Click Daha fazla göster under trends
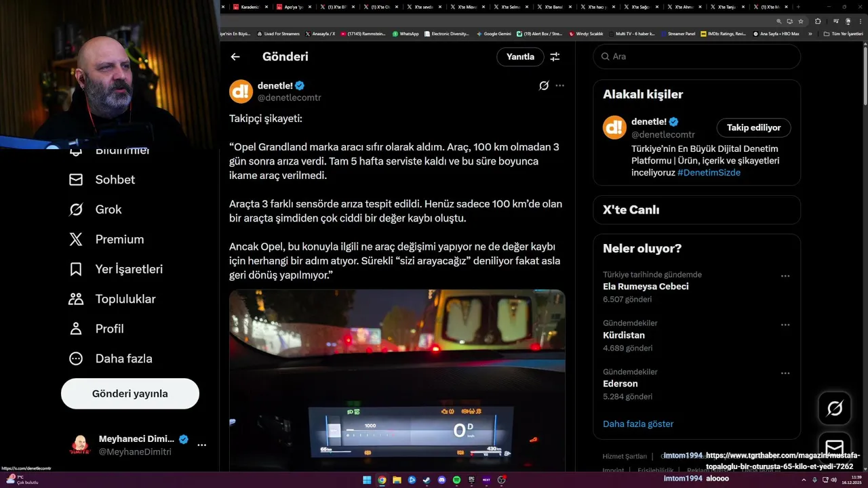This screenshot has width=868, height=488. pyautogui.click(x=638, y=424)
